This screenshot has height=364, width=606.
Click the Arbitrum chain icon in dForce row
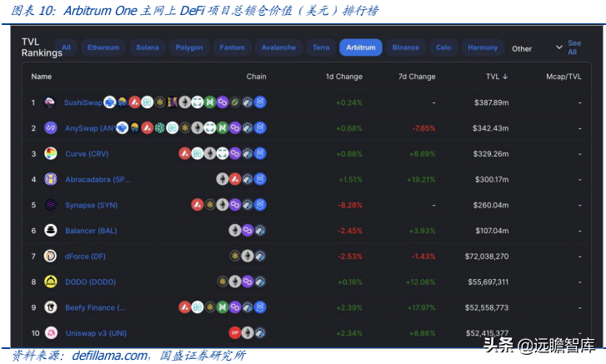point(260,256)
